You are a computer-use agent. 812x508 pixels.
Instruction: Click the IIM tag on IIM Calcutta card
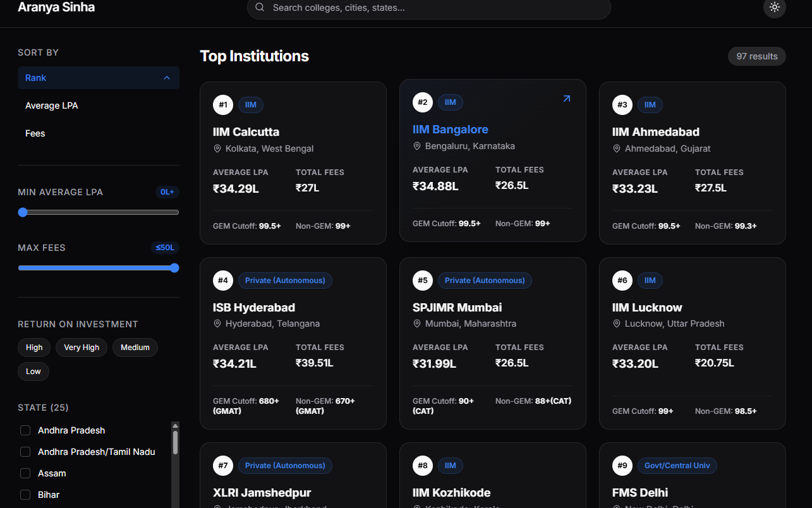click(x=251, y=105)
